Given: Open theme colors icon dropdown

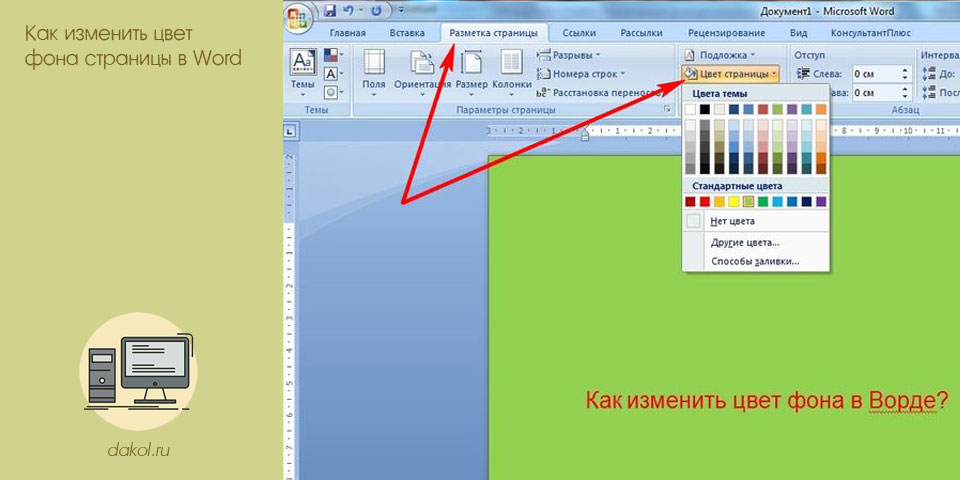Looking at the screenshot, I should (x=333, y=56).
